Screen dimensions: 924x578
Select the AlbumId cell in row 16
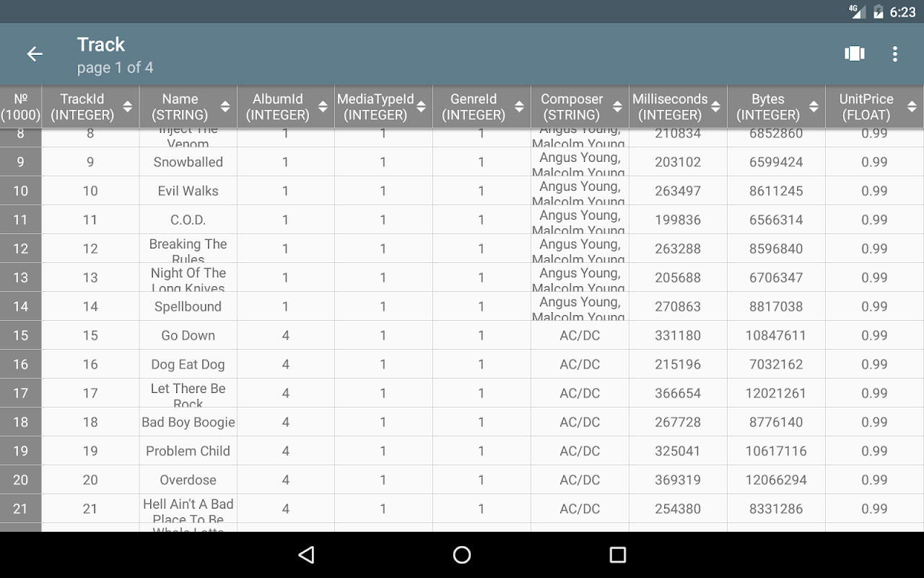click(x=286, y=364)
